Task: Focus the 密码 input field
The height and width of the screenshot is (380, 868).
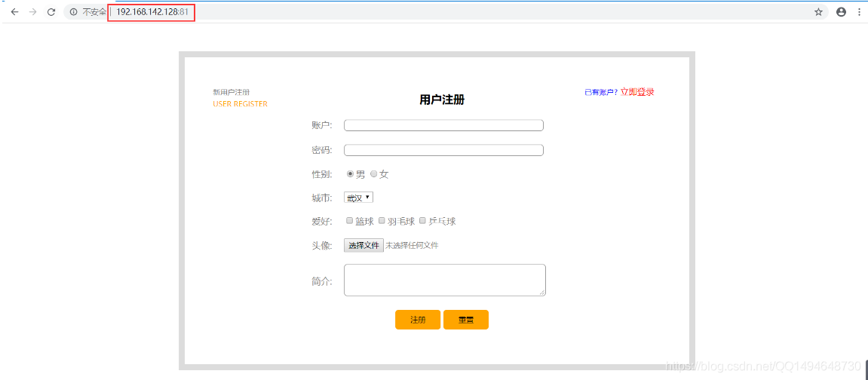Action: pyautogui.click(x=443, y=150)
